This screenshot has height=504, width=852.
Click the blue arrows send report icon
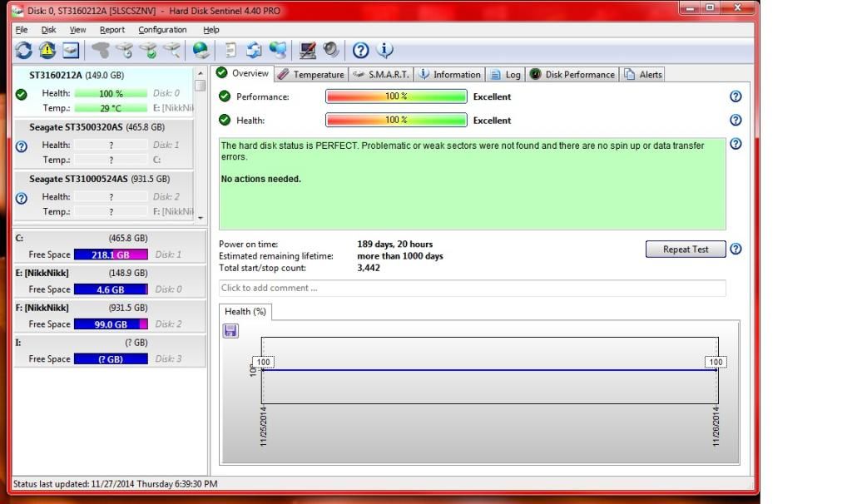254,51
